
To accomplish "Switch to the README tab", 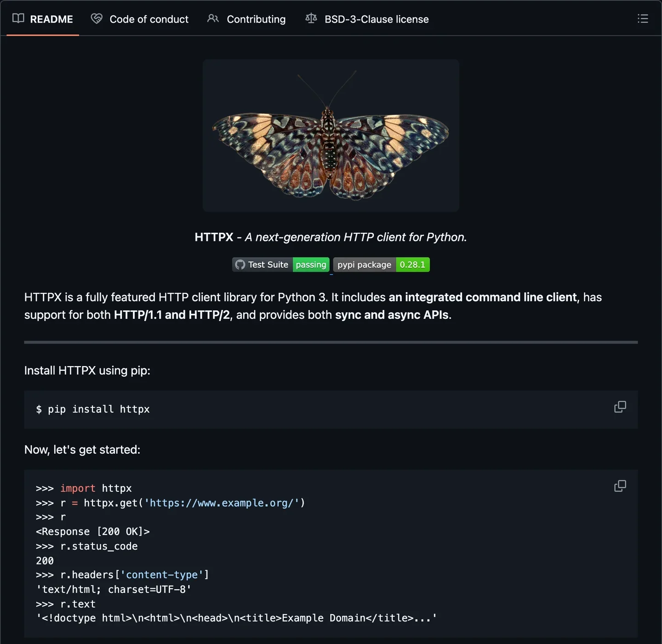I will tap(43, 19).
